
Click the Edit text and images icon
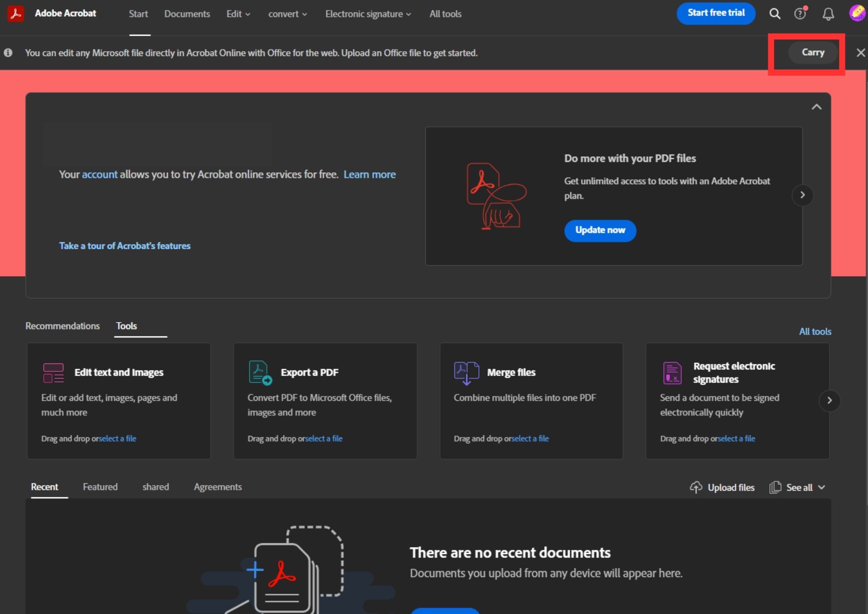tap(53, 373)
